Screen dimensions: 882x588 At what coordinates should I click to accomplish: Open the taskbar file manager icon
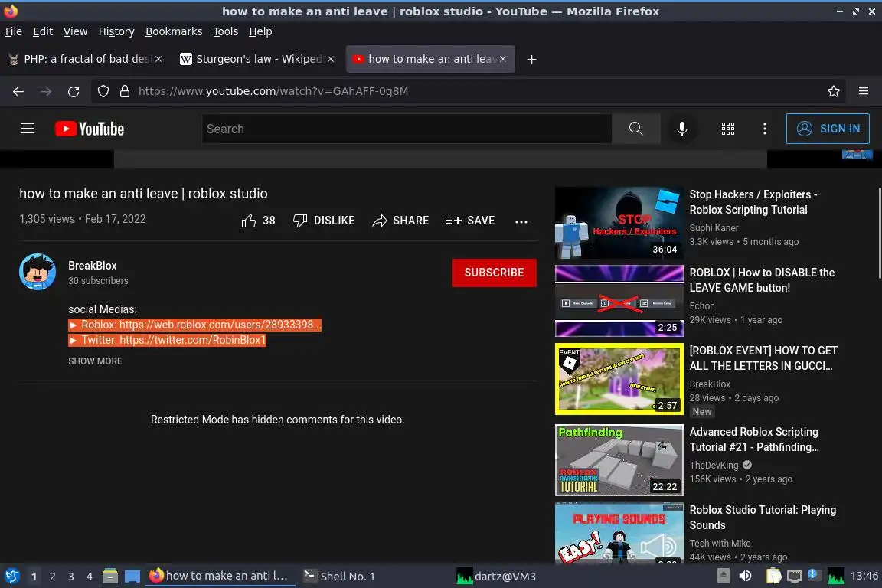110,577
